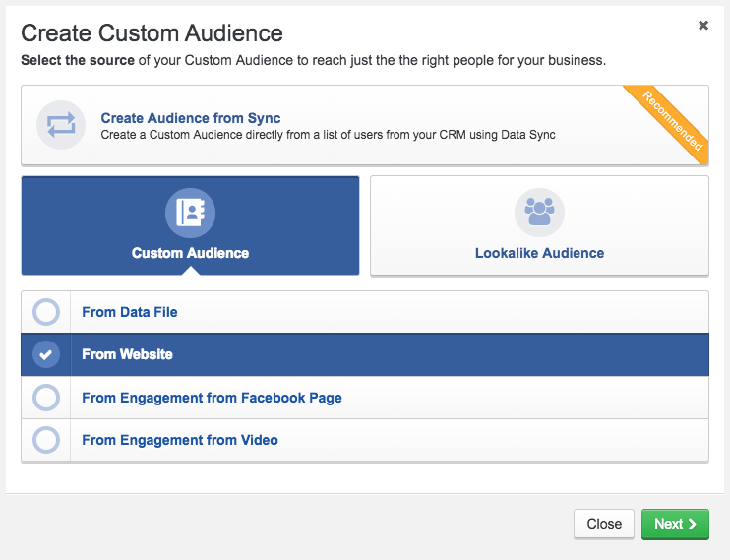Click the From Data File label

(x=130, y=312)
